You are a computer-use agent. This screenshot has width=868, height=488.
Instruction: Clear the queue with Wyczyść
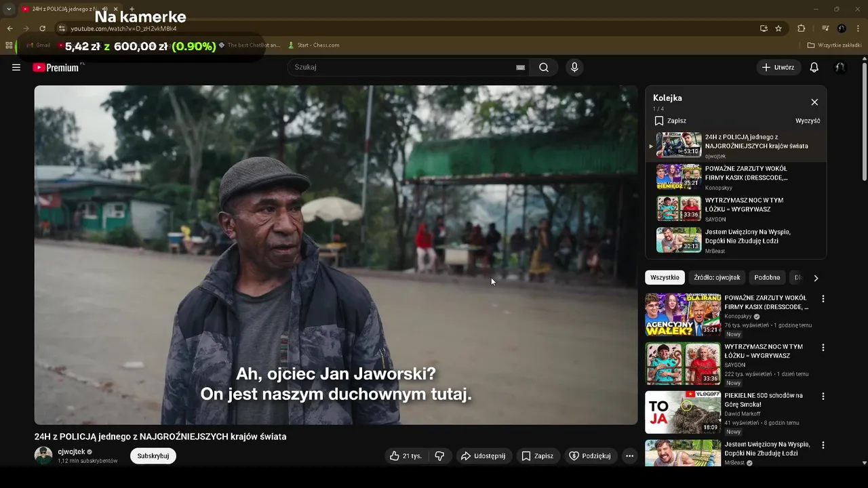[808, 121]
